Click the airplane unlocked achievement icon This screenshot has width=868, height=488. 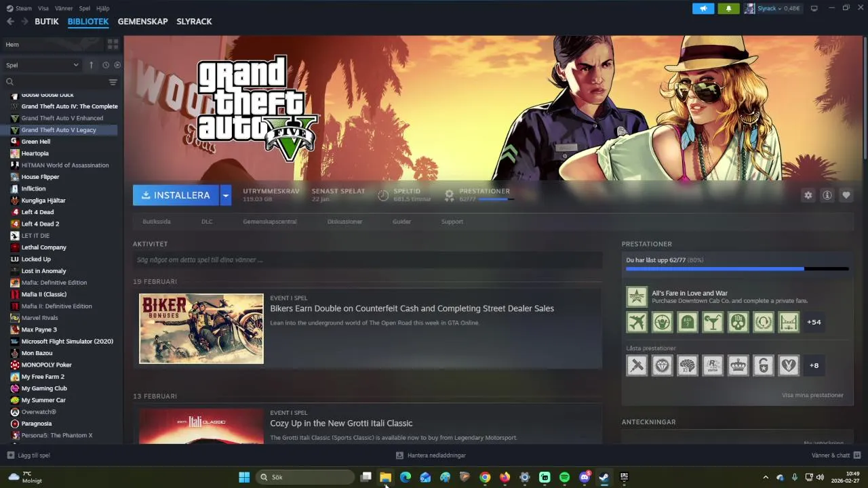[637, 322]
